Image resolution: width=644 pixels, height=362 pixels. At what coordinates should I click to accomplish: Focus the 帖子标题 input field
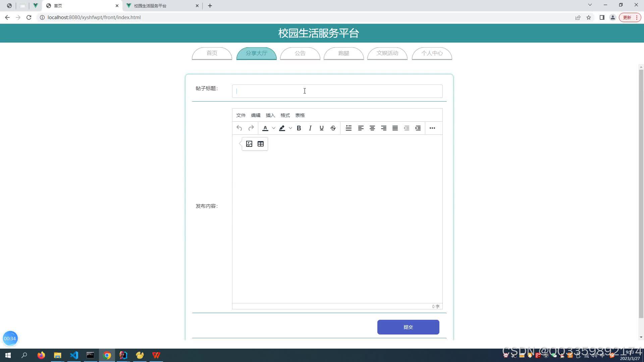337,91
